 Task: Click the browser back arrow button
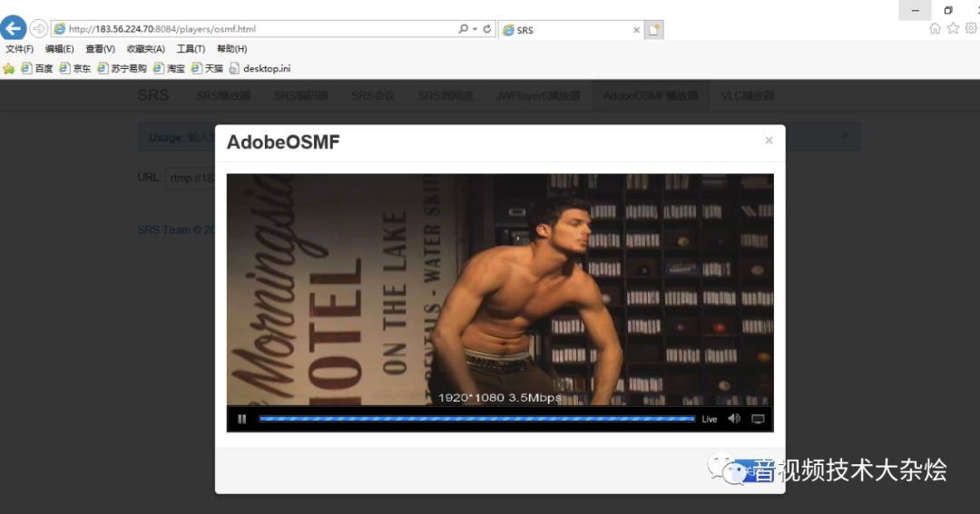tap(14, 29)
